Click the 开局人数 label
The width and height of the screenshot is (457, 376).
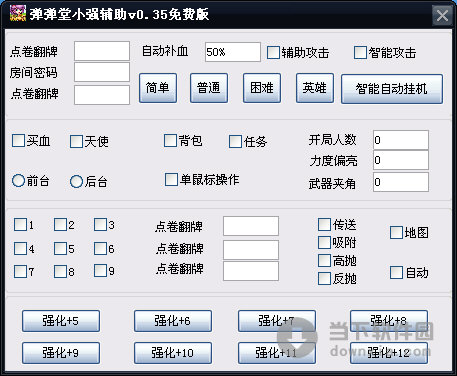click(332, 140)
